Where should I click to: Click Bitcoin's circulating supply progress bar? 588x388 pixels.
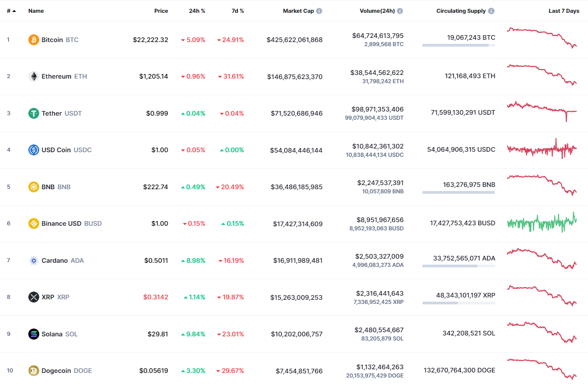pos(458,45)
